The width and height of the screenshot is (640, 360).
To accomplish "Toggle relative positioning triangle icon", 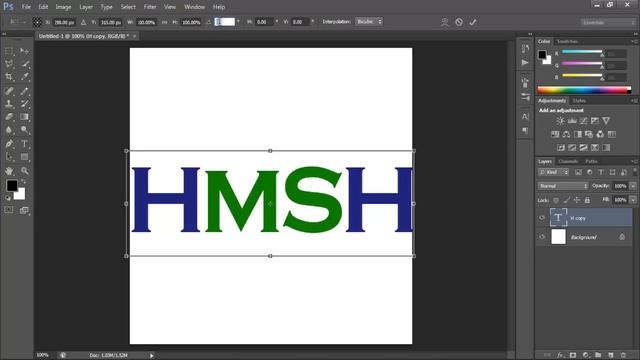I will [83, 22].
